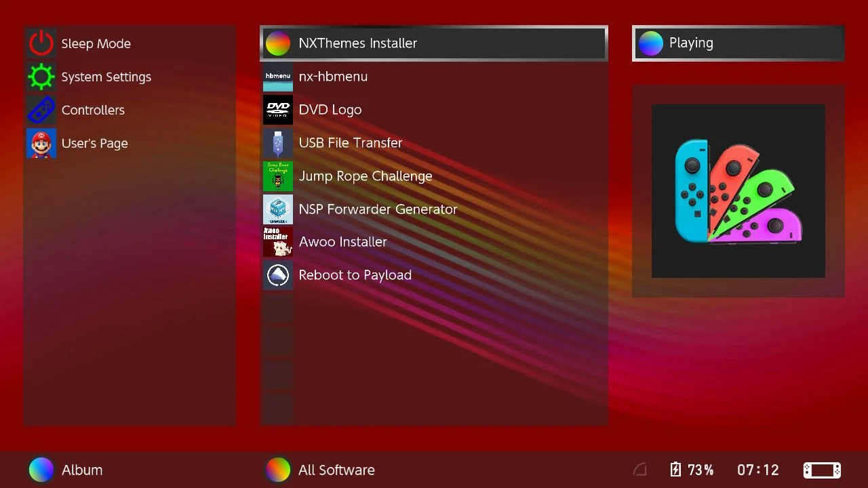Screen dimensions: 868x488
Task: Click the NSP Forwarder Generator icon
Action: [x=278, y=209]
